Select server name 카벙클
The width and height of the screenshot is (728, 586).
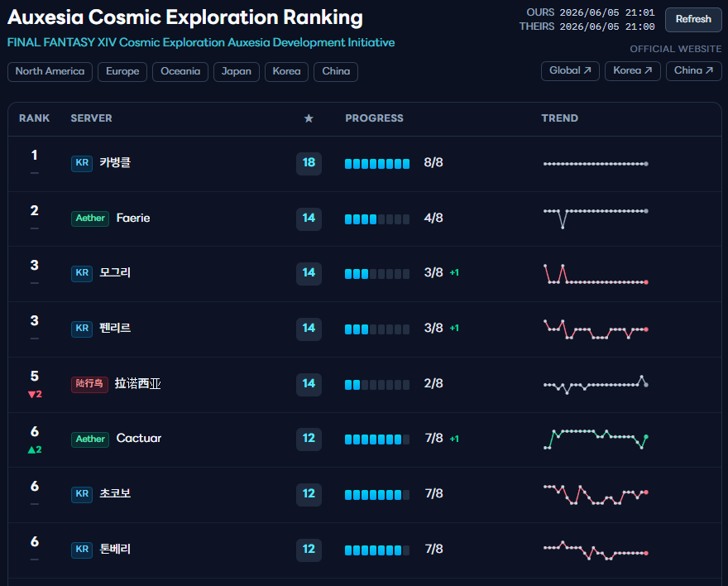[115, 162]
